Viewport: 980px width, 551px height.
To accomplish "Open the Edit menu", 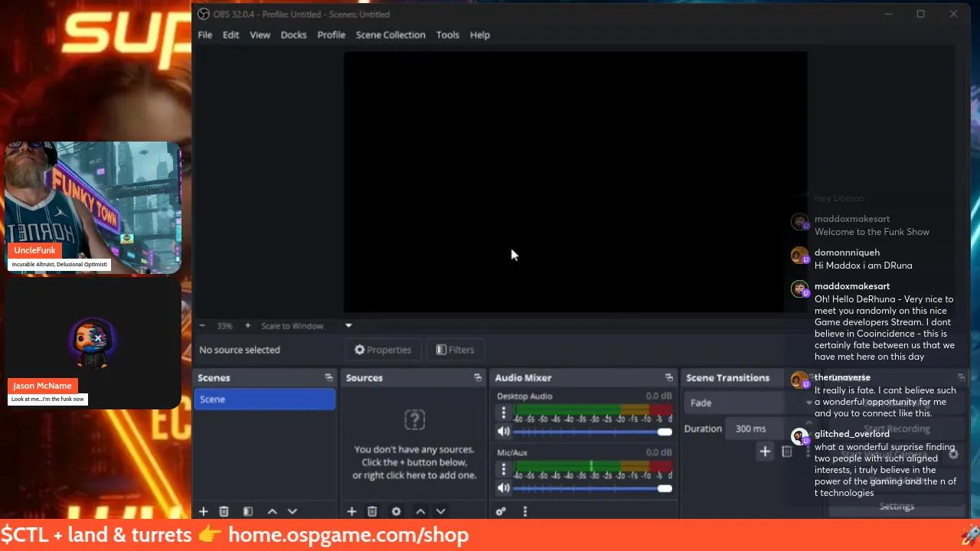I will 230,34.
